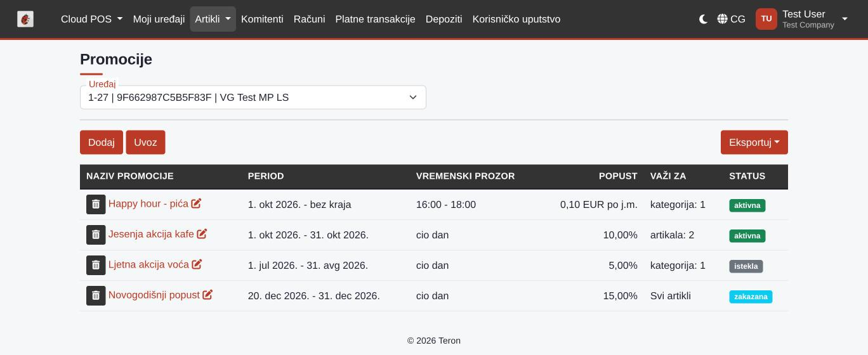Go to Depoziti

pyautogui.click(x=444, y=19)
